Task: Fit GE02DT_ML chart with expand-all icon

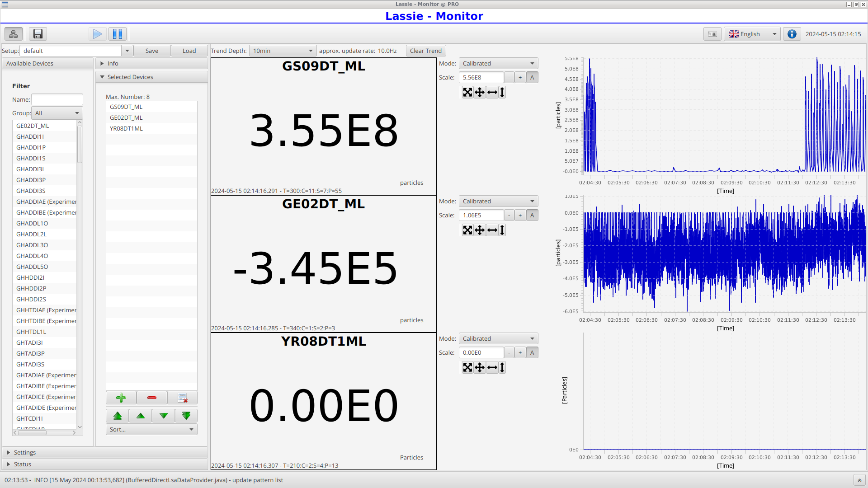Action: pos(467,230)
